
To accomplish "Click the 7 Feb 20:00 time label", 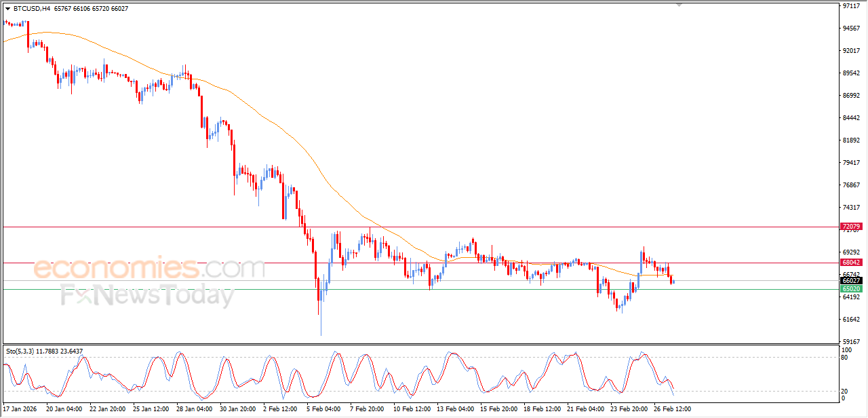I will (x=368, y=409).
